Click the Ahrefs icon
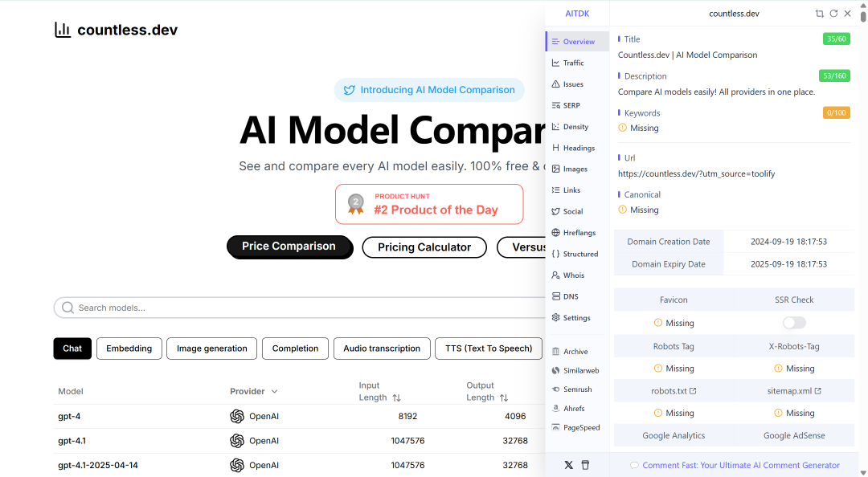868x477 pixels. point(556,408)
